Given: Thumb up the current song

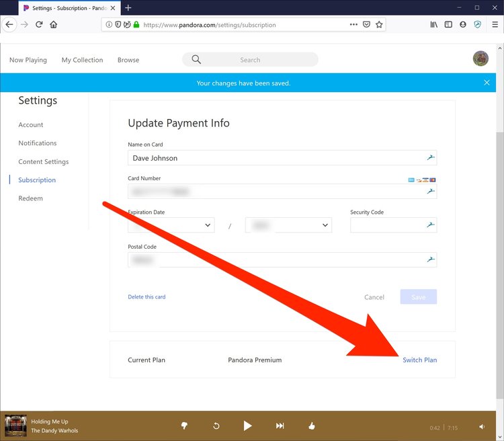Looking at the screenshot, I should (311, 426).
